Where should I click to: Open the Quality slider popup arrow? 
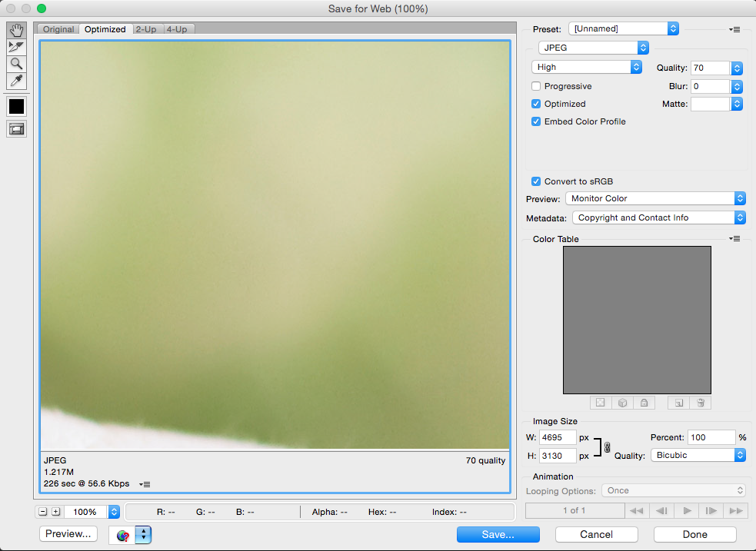[x=737, y=68]
